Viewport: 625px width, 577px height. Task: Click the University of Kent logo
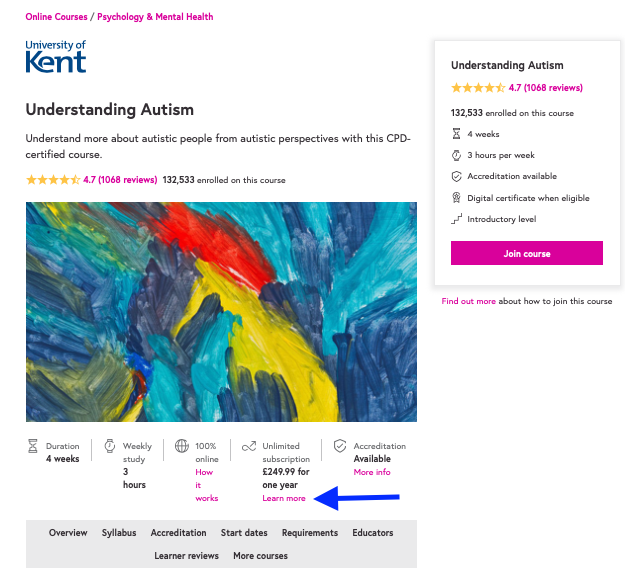56,57
